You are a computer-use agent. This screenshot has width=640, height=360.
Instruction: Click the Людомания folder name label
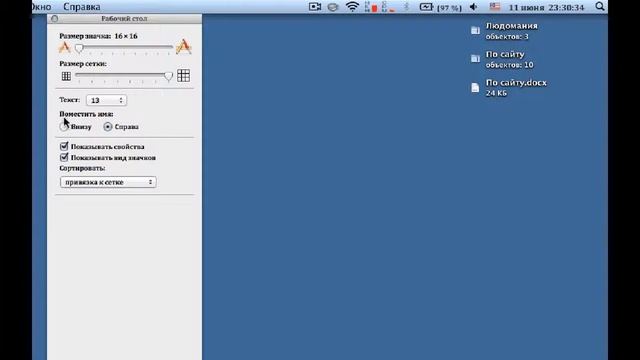pyautogui.click(x=511, y=26)
